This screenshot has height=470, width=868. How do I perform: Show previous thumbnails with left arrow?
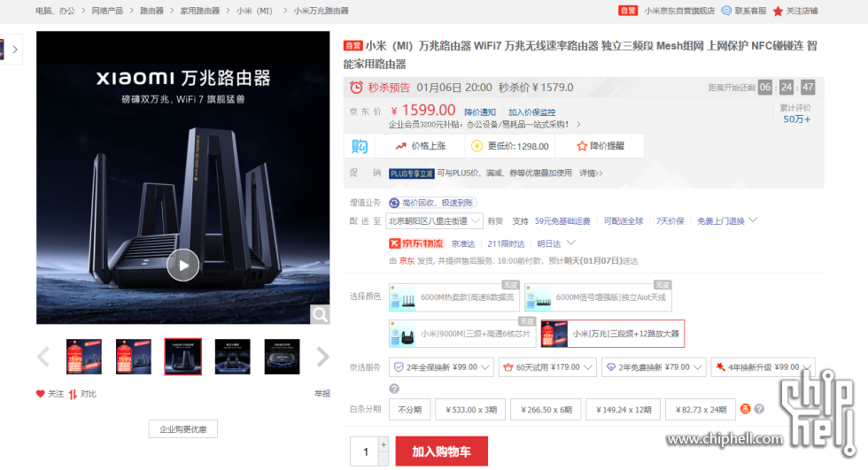(43, 357)
